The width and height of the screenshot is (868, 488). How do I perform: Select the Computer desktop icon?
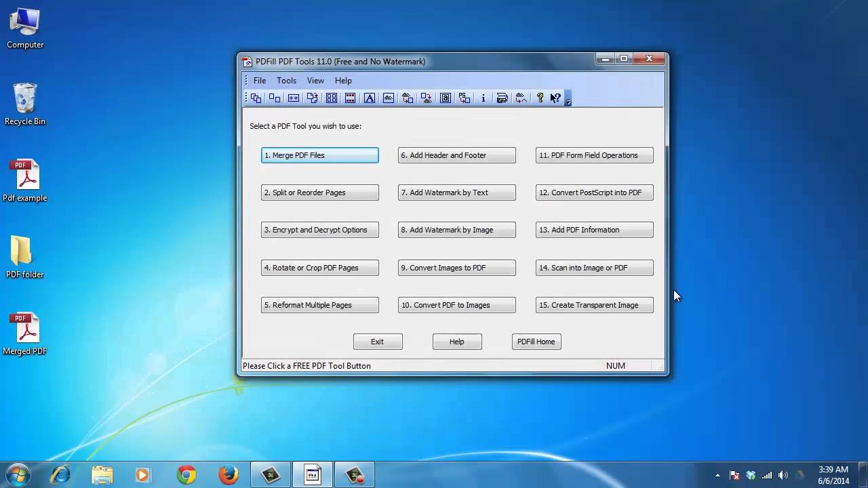25,29
